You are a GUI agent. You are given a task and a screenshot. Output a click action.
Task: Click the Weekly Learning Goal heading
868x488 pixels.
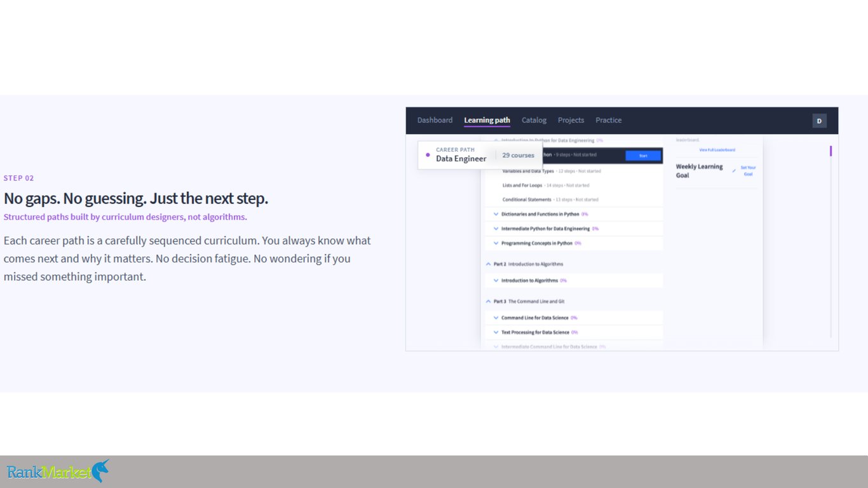tap(700, 171)
